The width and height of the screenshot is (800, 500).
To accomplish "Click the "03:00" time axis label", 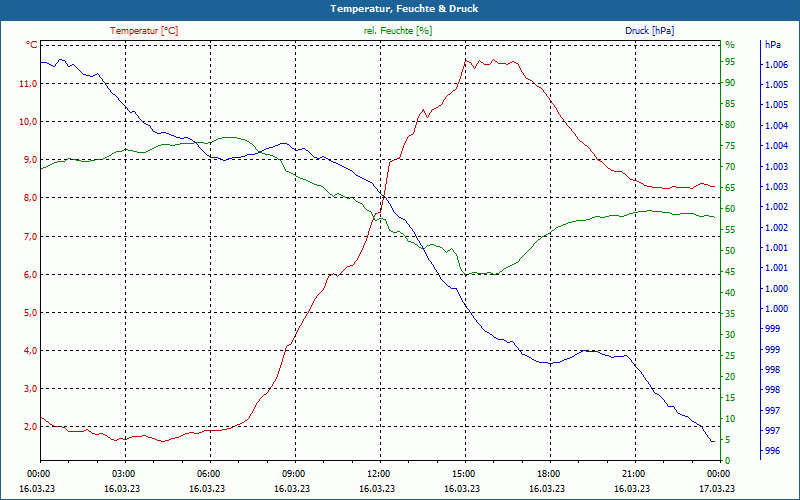I will tap(122, 473).
